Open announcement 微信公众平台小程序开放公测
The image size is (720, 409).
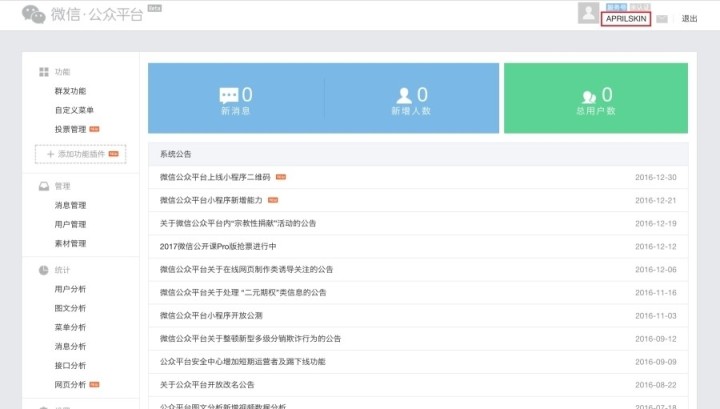211,316
